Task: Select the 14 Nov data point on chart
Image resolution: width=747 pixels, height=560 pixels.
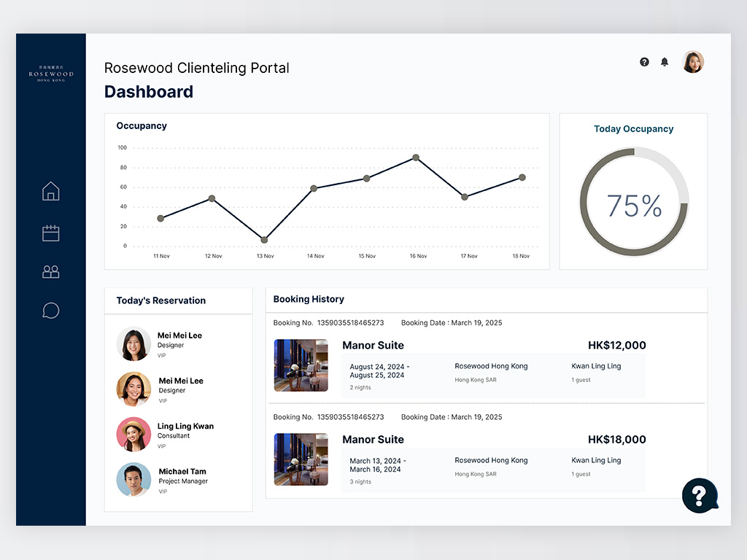Action: [x=314, y=189]
